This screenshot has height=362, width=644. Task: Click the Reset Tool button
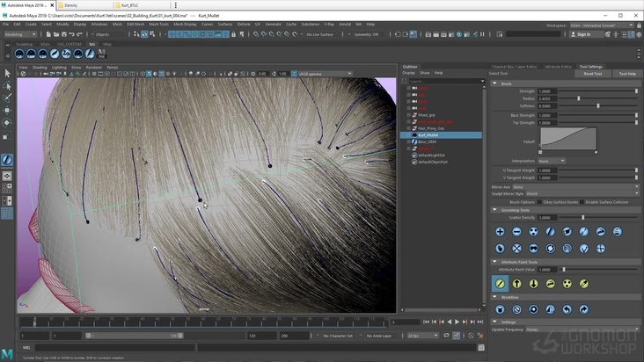[x=593, y=74]
